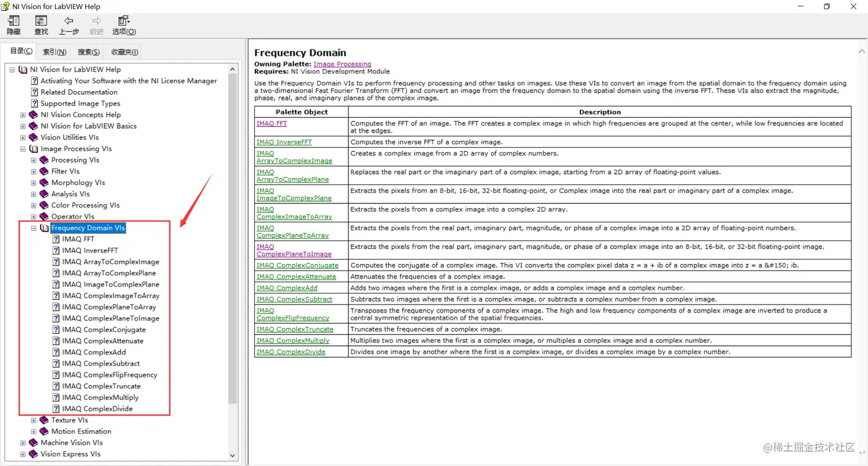
Task: Expand the Vision Utilities VIs node
Action: 23,137
